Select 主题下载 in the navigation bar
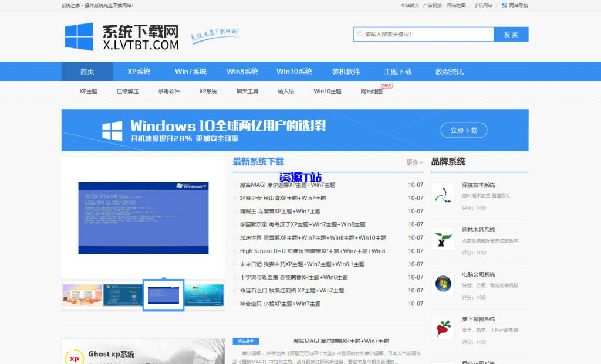Image resolution: width=601 pixels, height=364 pixels. point(397,71)
